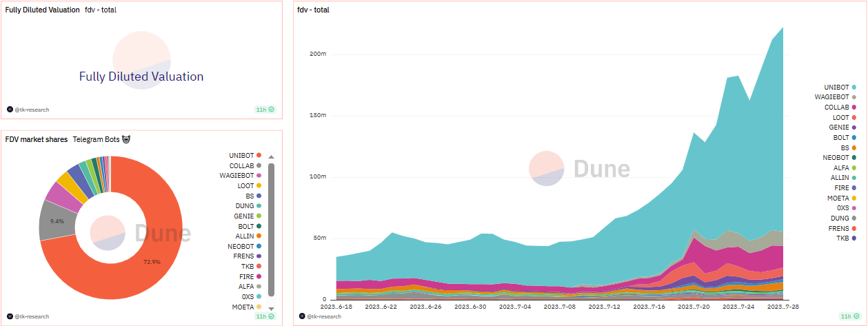868x326 pixels.
Task: Open the @tk-research link under the fdv area chart
Action: click(323, 316)
